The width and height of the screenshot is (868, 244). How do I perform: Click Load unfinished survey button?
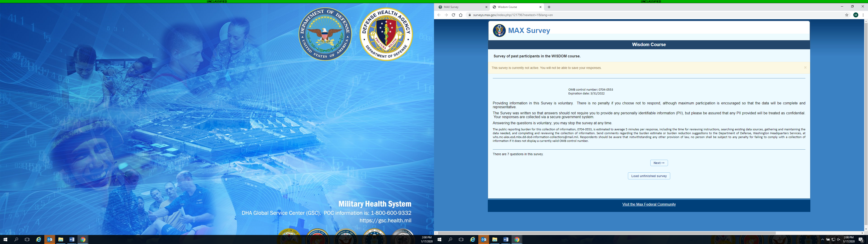click(x=649, y=176)
